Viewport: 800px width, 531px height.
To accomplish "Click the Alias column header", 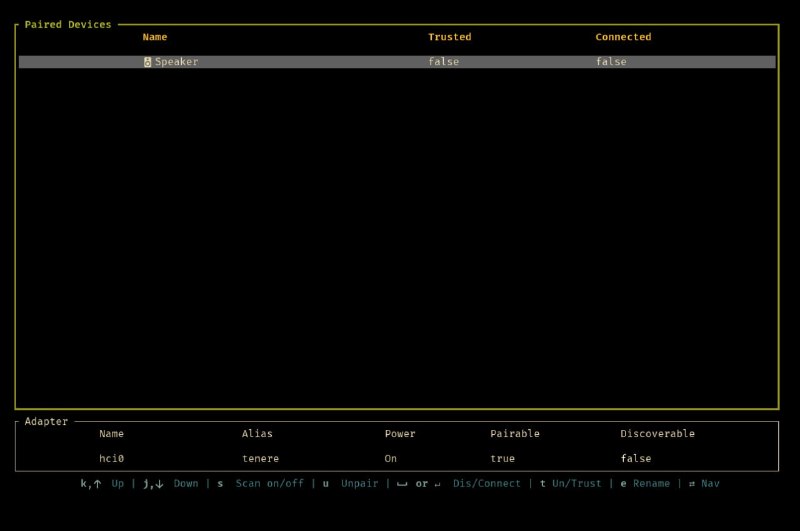I will pos(257,434).
